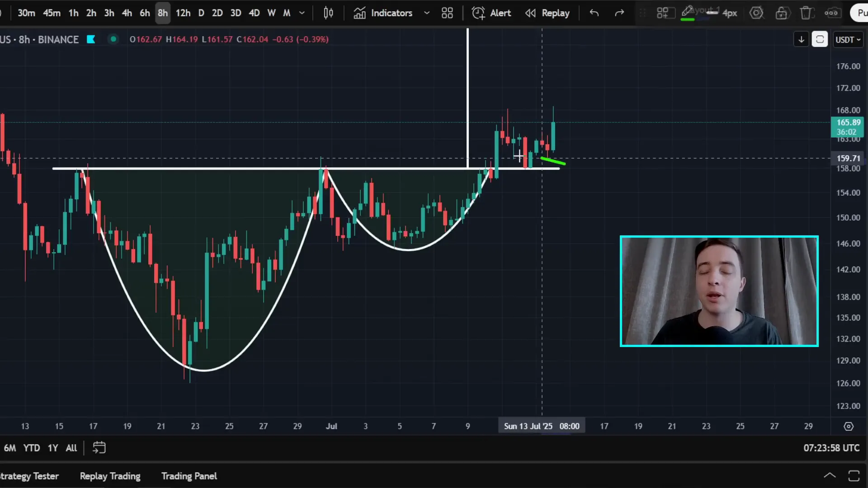The height and width of the screenshot is (488, 868).
Task: Click the -0.63 (-0.39%) change value
Action: click(x=300, y=39)
